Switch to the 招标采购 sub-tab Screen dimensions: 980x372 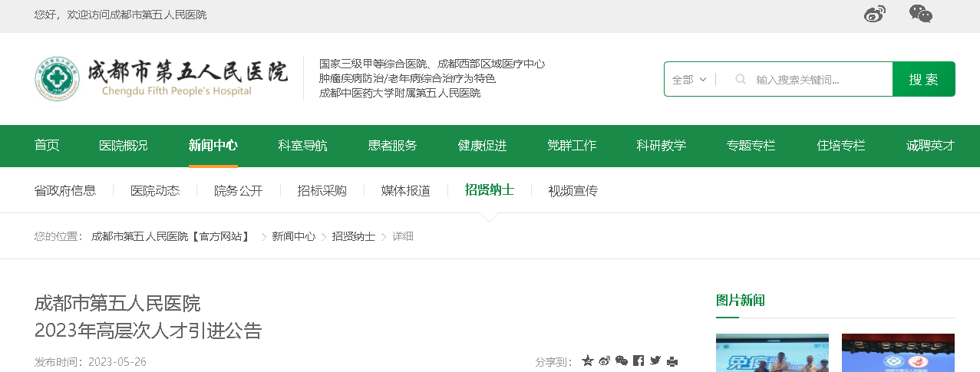[322, 191]
